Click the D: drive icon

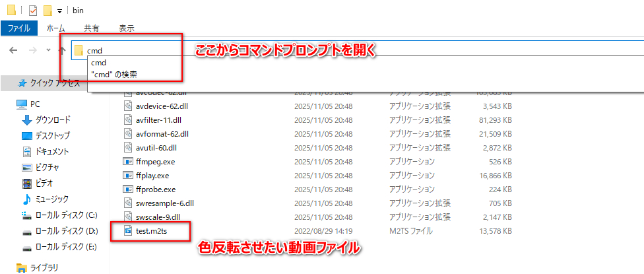(26, 232)
